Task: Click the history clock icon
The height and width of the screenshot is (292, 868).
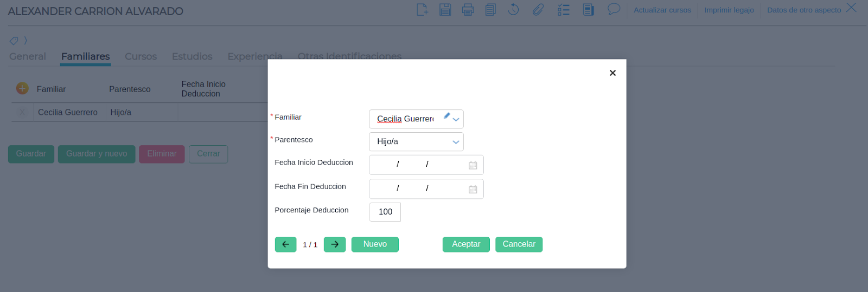Action: pos(513,10)
